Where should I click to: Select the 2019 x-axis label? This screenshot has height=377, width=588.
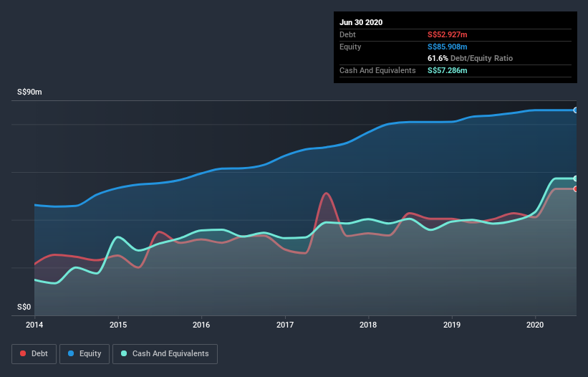(x=452, y=325)
